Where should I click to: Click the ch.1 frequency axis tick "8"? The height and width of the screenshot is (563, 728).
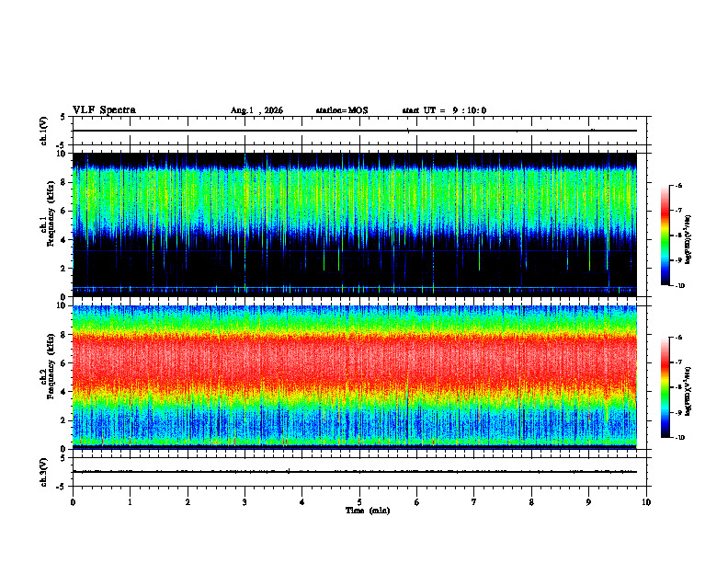click(x=63, y=182)
